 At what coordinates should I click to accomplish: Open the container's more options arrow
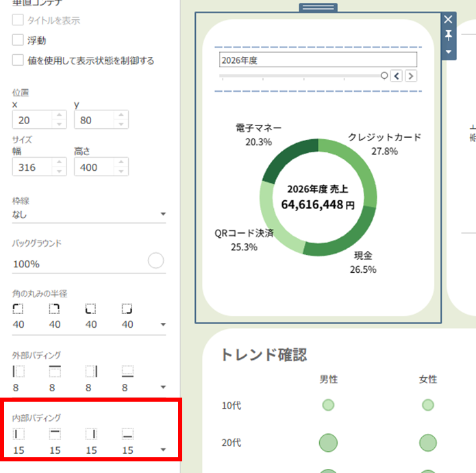coord(449,51)
